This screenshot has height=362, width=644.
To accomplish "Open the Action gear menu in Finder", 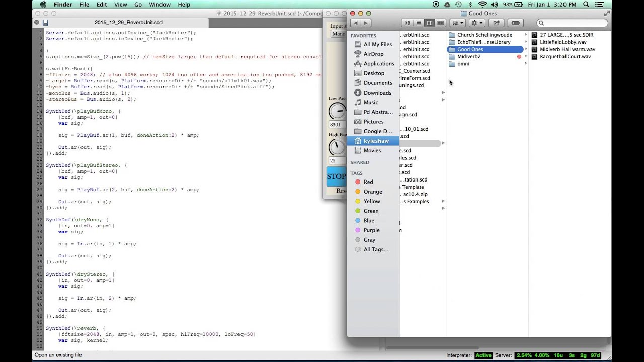I will click(x=476, y=23).
